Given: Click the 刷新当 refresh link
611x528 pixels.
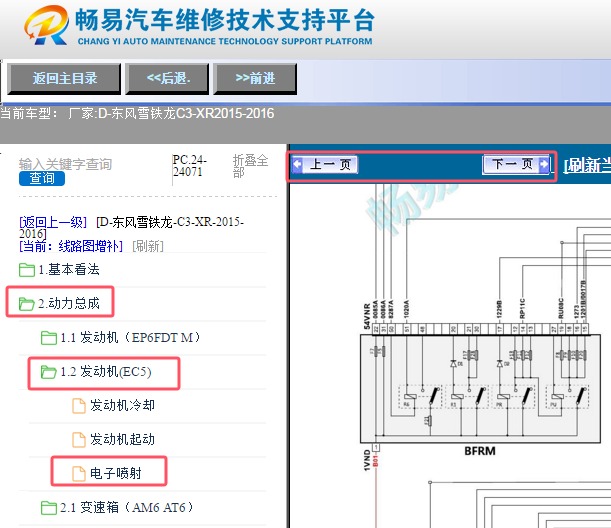Looking at the screenshot, I should pyautogui.click(x=587, y=166).
